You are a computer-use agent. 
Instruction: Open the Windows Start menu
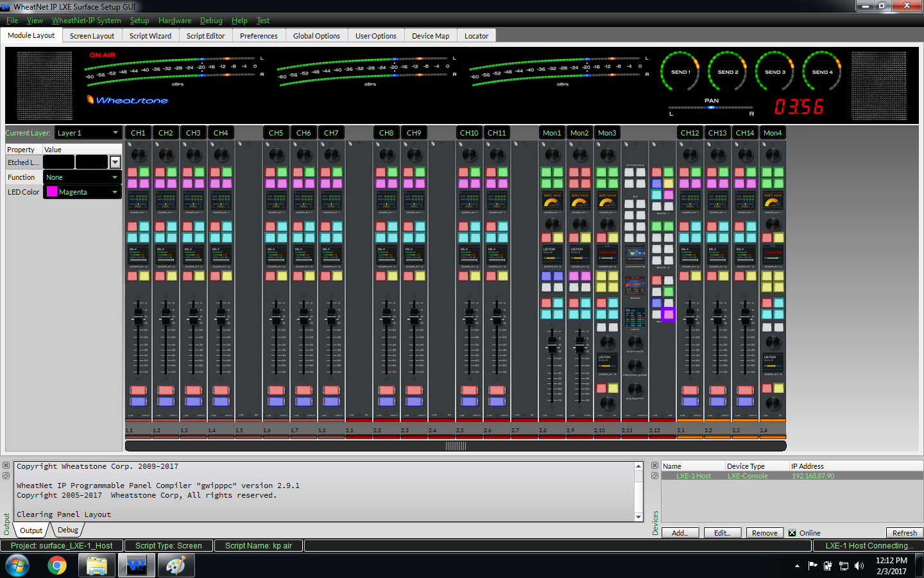(x=17, y=565)
